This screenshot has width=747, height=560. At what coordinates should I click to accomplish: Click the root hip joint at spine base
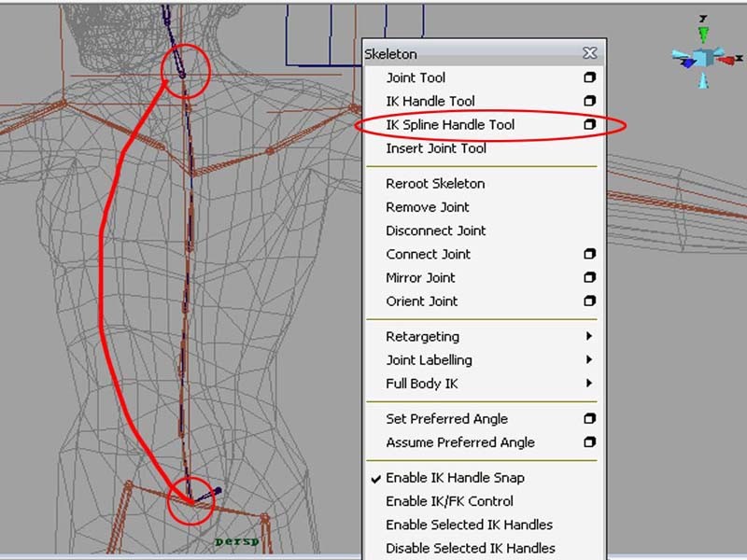click(191, 501)
